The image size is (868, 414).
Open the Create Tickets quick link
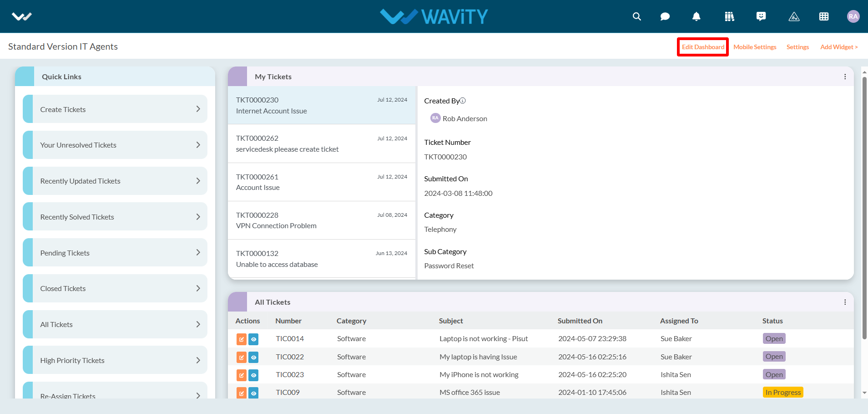click(x=115, y=109)
